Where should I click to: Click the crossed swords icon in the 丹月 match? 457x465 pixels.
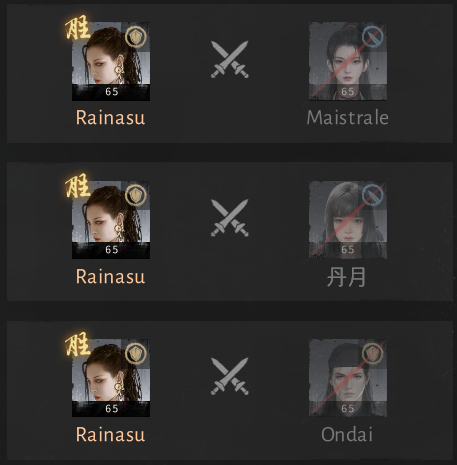pyautogui.click(x=230, y=218)
